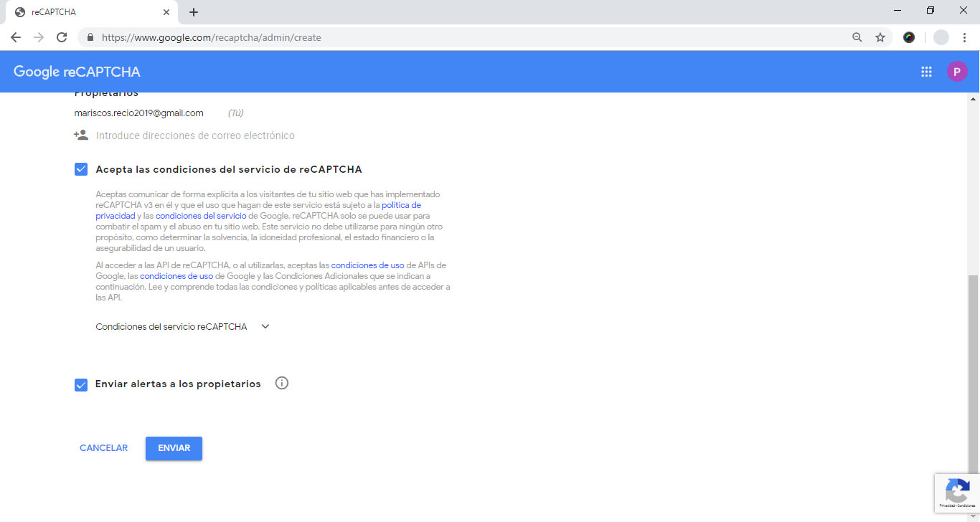Open the purple P account avatar
The width and height of the screenshot is (980, 522).
tap(957, 72)
